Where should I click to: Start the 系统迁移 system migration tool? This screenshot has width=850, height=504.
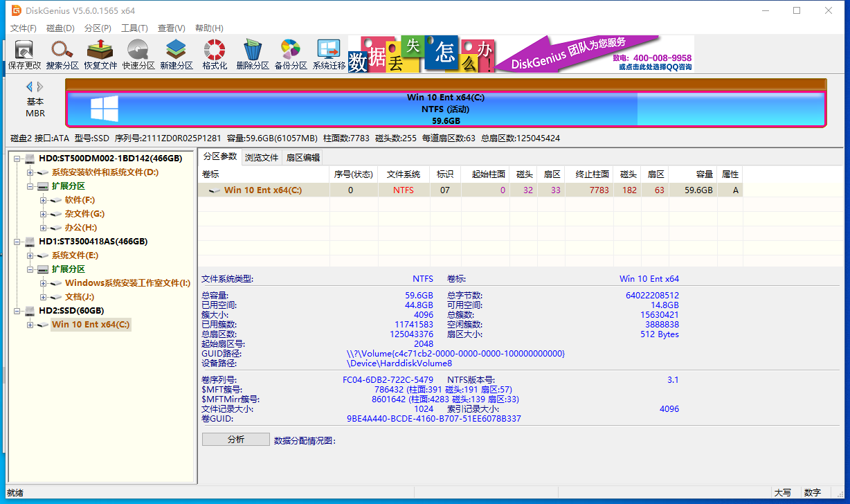point(329,55)
